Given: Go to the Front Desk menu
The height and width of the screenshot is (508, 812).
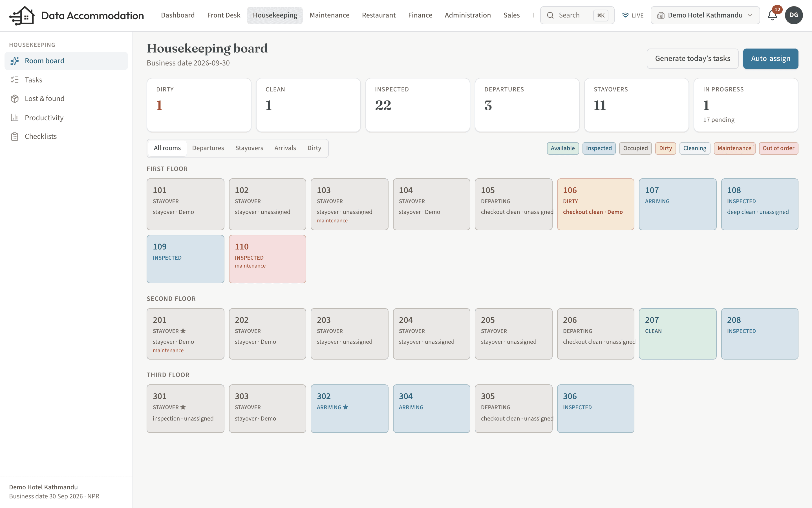Looking at the screenshot, I should tap(224, 15).
